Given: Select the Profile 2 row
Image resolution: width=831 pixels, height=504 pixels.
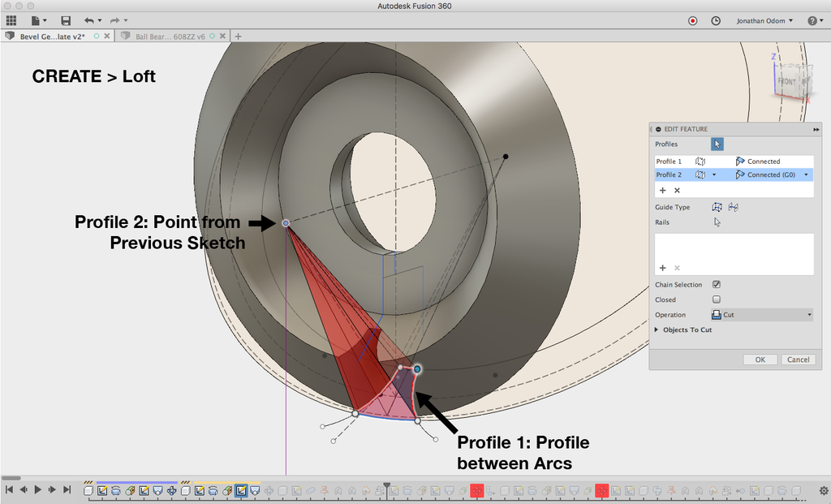Looking at the screenshot, I should (734, 174).
